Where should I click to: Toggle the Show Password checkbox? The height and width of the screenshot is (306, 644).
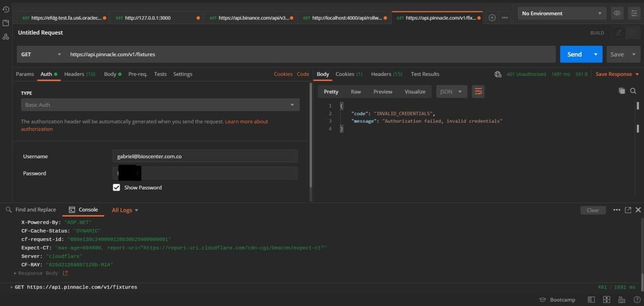(x=116, y=187)
